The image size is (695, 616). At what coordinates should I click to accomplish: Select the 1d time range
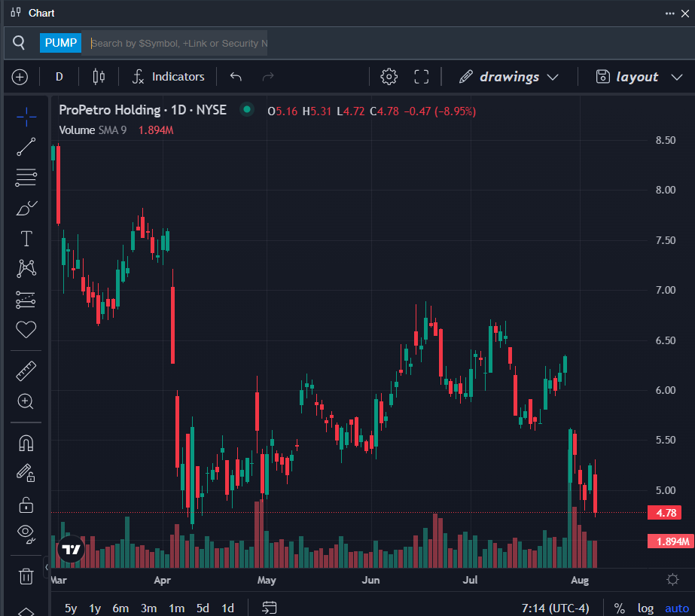(228, 608)
